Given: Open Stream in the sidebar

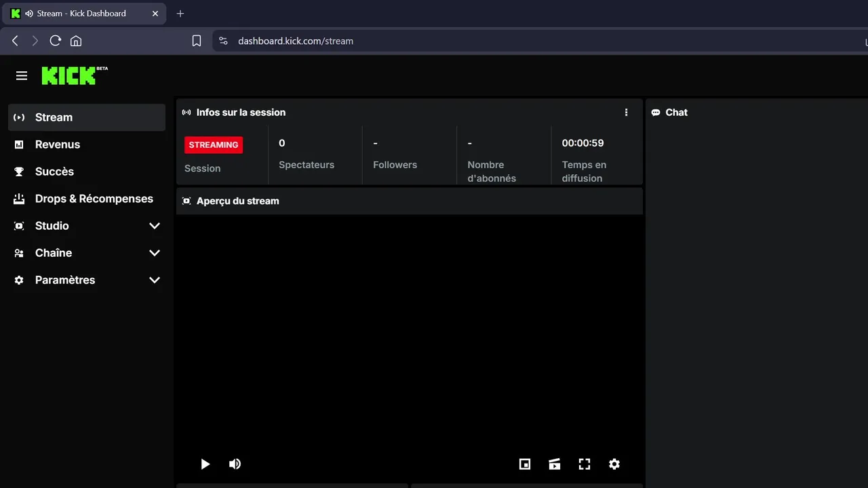Looking at the screenshot, I should 87,117.
